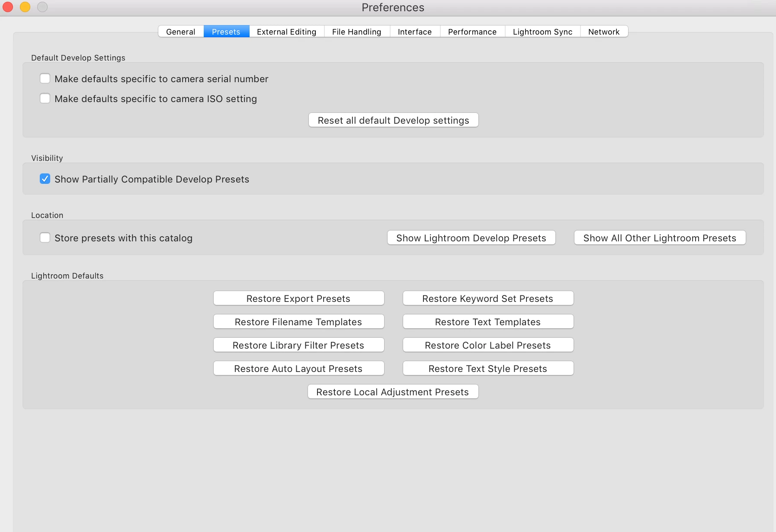The width and height of the screenshot is (776, 532).
Task: Switch to the General tab
Action: coord(181,32)
